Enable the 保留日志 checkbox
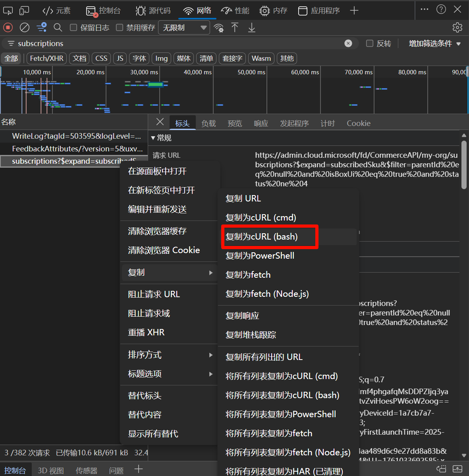Screen dimensions: 469x476 tap(73, 27)
